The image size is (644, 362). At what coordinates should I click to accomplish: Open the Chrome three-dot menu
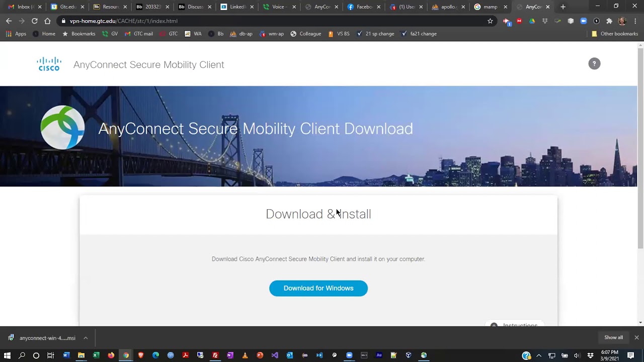[635, 21]
